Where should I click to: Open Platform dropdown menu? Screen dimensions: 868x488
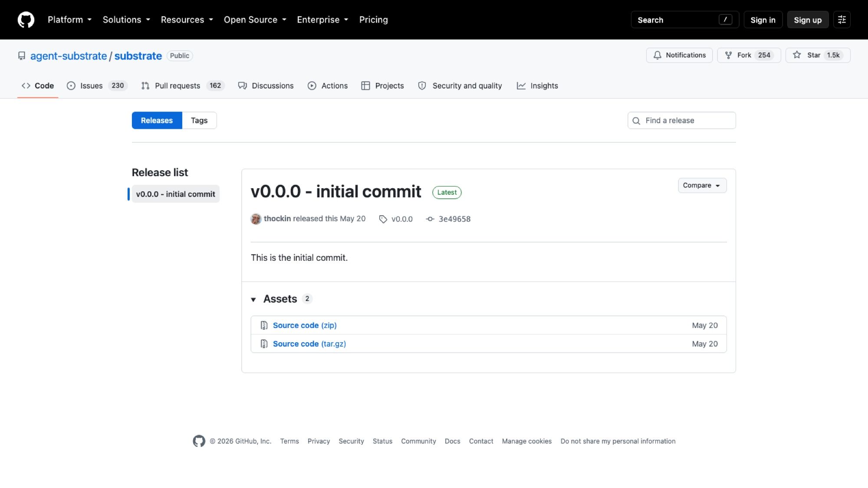click(x=69, y=20)
